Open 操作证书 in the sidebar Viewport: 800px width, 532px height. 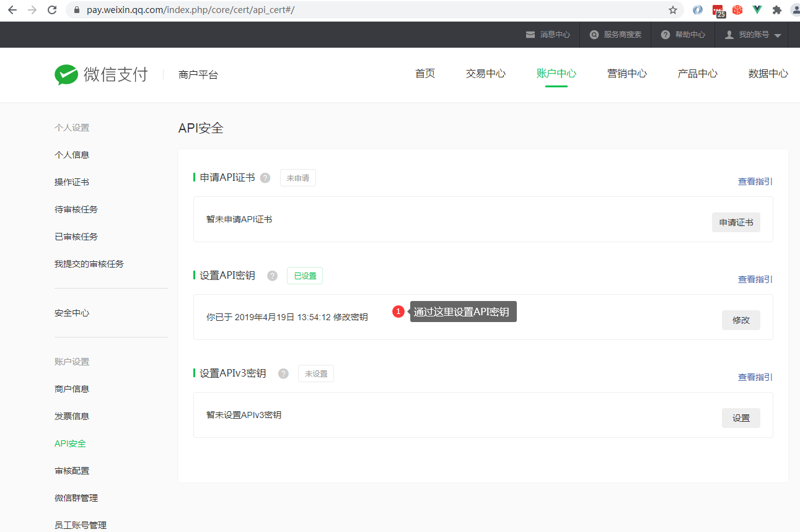point(72,182)
